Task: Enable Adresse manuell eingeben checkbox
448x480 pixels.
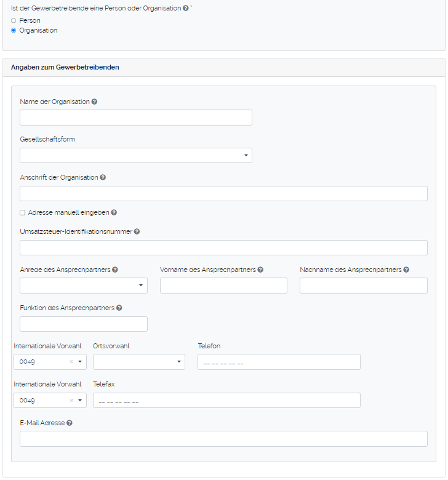Action: [x=23, y=212]
